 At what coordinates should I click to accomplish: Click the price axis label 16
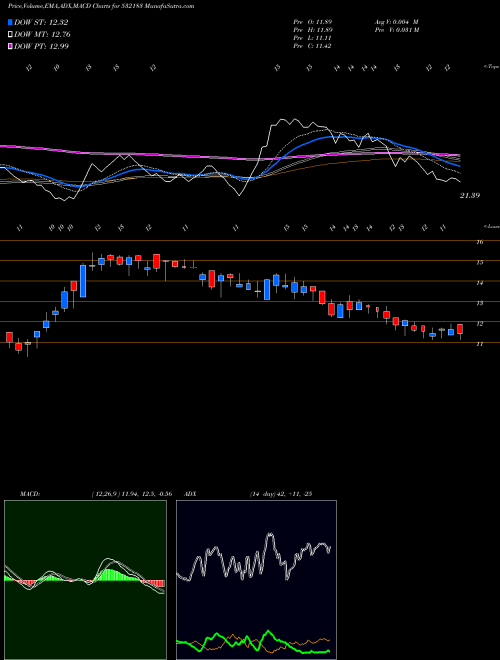[479, 242]
